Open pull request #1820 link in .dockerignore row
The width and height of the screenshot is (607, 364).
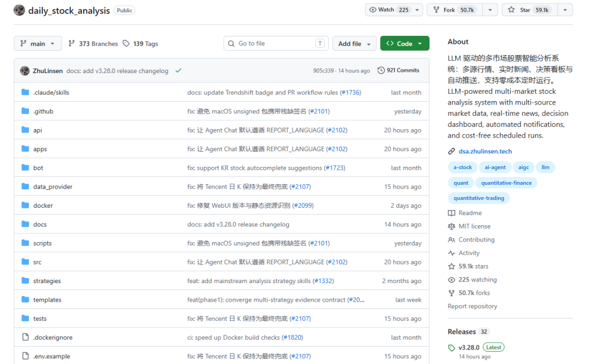click(x=293, y=337)
